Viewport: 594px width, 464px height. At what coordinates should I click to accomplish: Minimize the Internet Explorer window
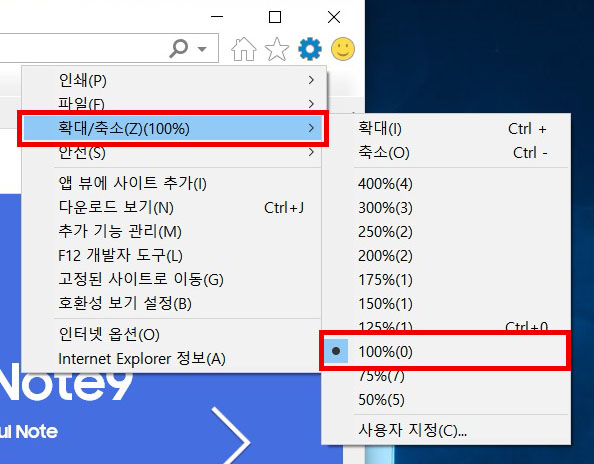217,17
